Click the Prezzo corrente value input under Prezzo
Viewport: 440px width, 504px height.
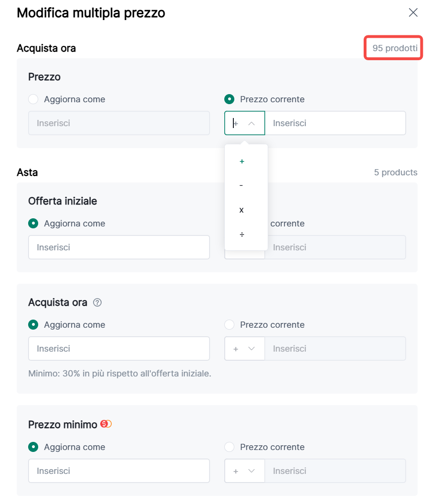[x=335, y=123]
